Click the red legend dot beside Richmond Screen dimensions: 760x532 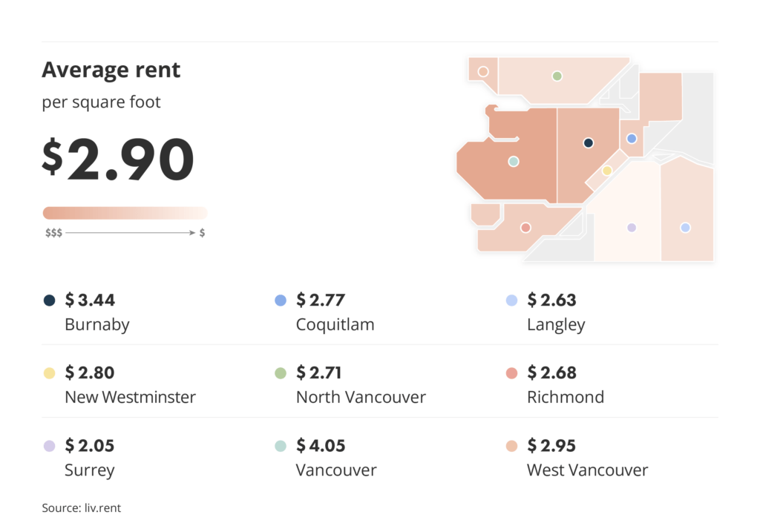pyautogui.click(x=511, y=373)
